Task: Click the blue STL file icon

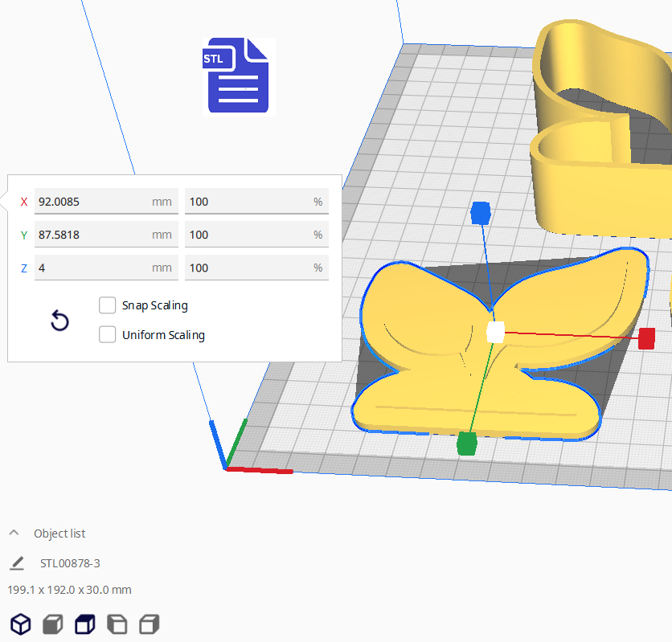Action: point(237,76)
